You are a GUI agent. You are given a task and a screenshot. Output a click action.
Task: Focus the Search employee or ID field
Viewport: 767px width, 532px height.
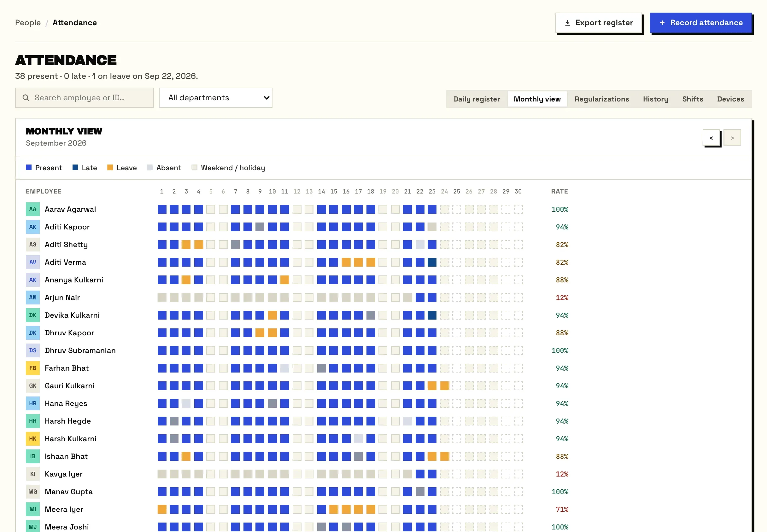(x=85, y=98)
